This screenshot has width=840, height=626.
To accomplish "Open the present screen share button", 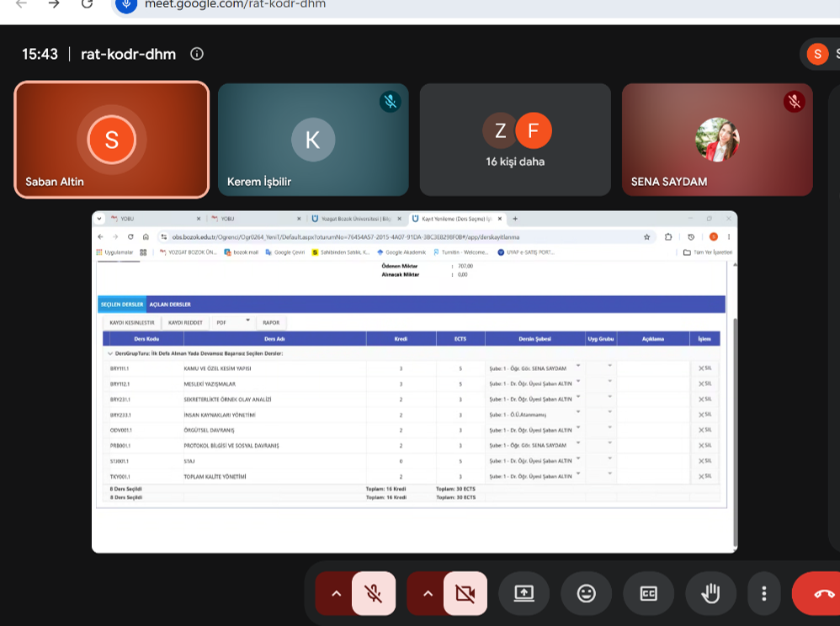I will click(x=524, y=593).
